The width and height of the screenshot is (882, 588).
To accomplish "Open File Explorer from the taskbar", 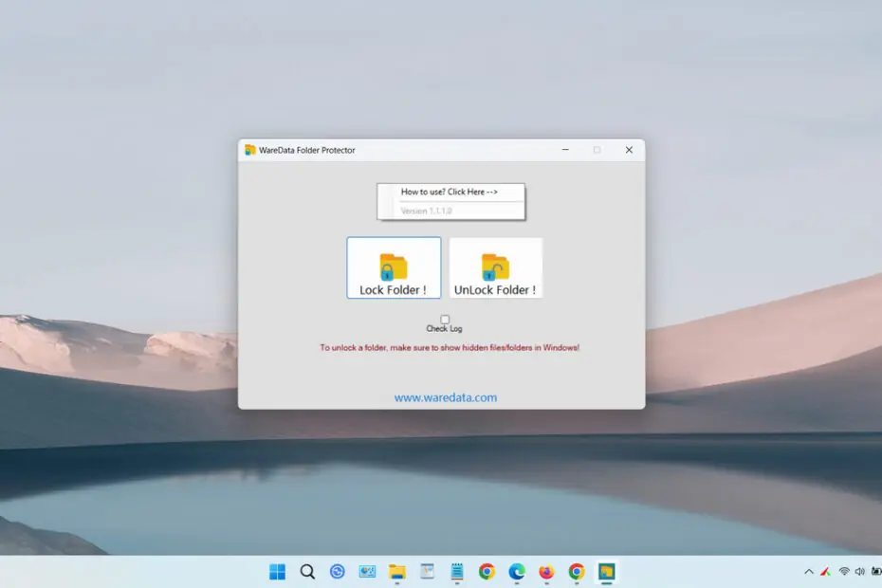I will click(398, 572).
